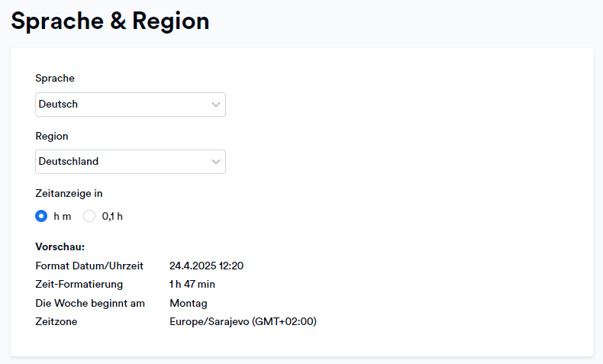Click the "Die Woche beginnt am" label

(90, 303)
